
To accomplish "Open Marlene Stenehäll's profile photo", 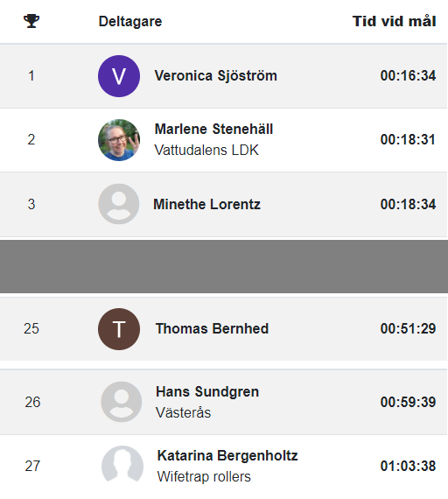I will click(119, 140).
